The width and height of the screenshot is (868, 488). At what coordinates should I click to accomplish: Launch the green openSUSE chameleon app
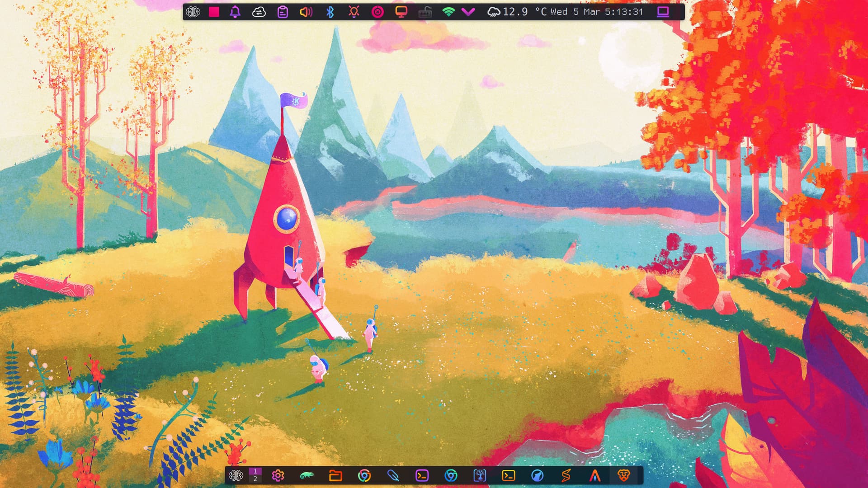(307, 475)
